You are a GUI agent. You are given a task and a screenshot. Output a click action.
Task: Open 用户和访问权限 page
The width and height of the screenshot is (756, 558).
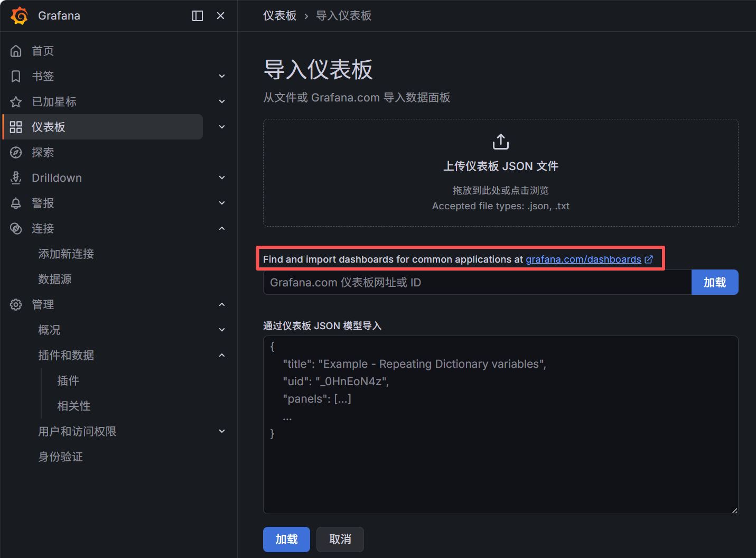(77, 431)
